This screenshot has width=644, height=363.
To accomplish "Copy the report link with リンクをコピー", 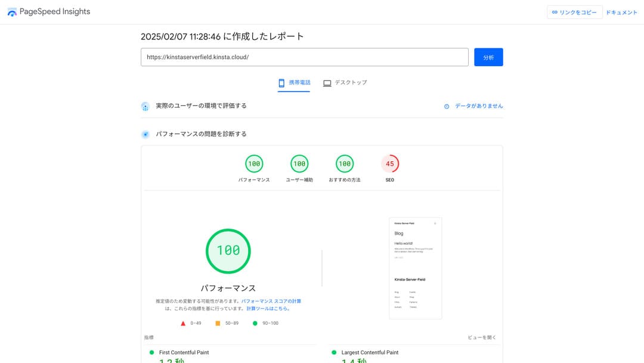I will pos(574,12).
